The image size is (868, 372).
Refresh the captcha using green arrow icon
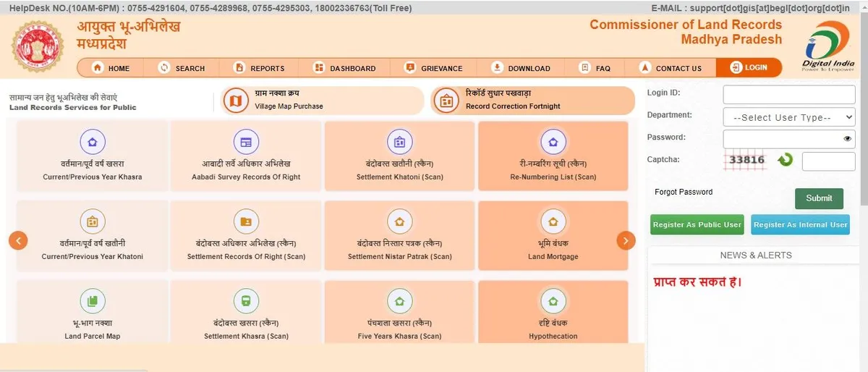pyautogui.click(x=786, y=160)
